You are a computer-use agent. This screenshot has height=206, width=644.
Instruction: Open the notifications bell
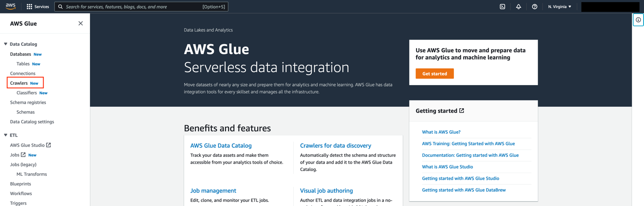click(518, 7)
